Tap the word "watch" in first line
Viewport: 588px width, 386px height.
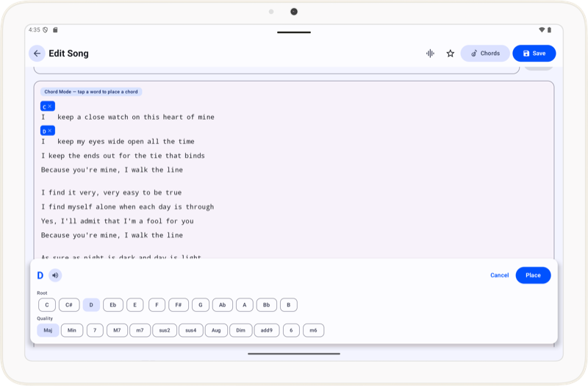118,117
